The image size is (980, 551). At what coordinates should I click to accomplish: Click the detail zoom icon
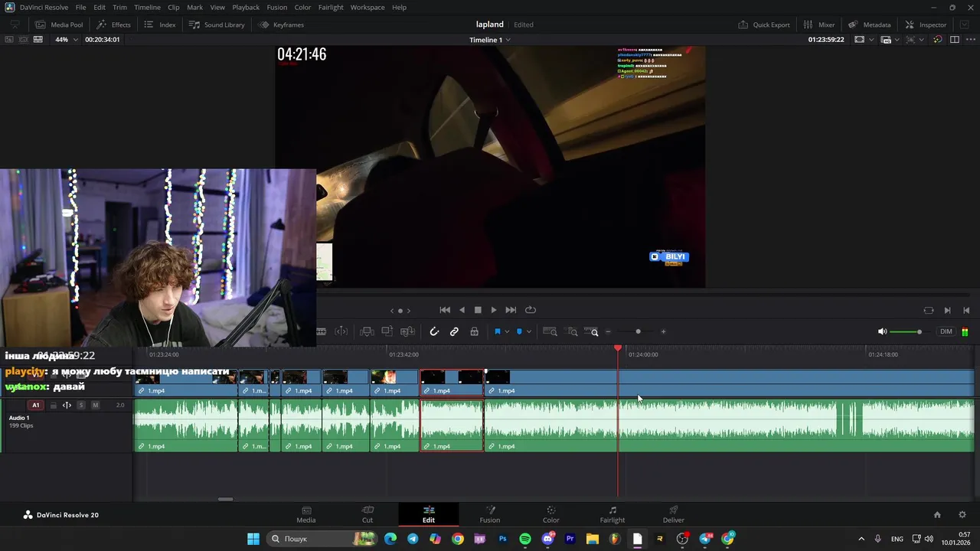(571, 331)
